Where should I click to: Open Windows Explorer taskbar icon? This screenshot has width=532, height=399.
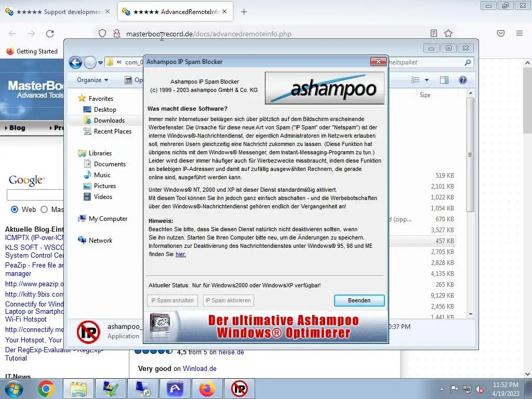click(x=78, y=389)
